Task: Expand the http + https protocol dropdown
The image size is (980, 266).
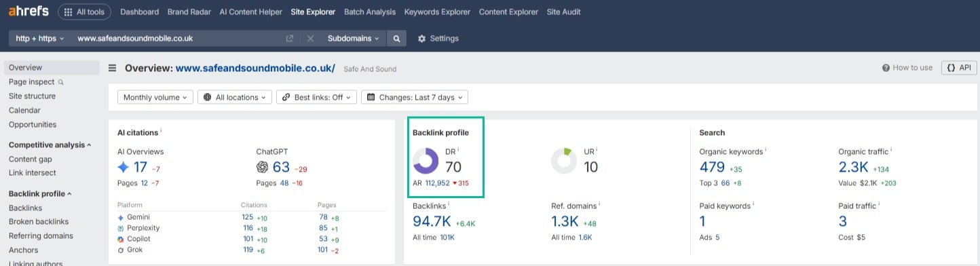Action: [x=40, y=39]
